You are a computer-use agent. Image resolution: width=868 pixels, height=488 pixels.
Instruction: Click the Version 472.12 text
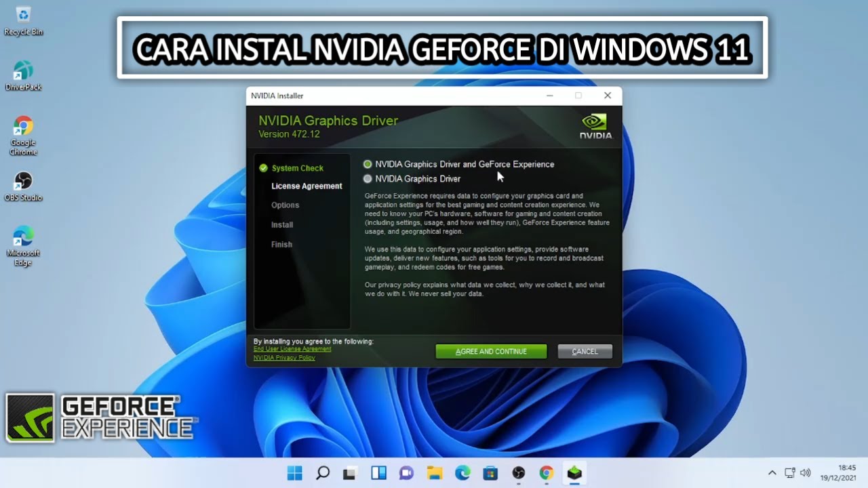coord(289,134)
